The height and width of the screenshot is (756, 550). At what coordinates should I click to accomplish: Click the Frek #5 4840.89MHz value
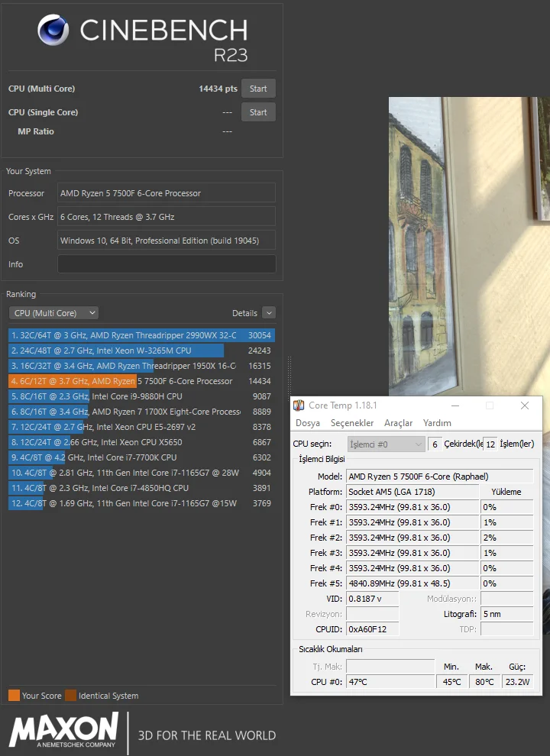pyautogui.click(x=412, y=583)
